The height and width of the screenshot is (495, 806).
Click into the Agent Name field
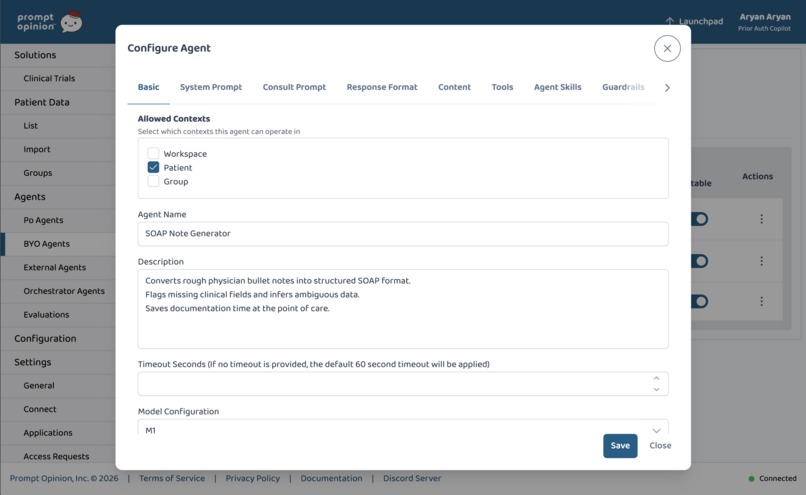tap(403, 234)
